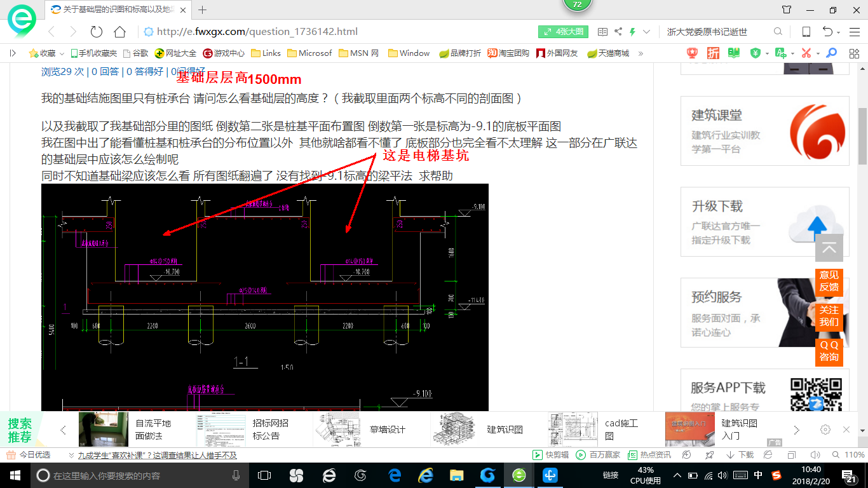Screen dimensions: 868x488
Task: Open the 淘宝团购 bookmark
Action: pyautogui.click(x=508, y=53)
